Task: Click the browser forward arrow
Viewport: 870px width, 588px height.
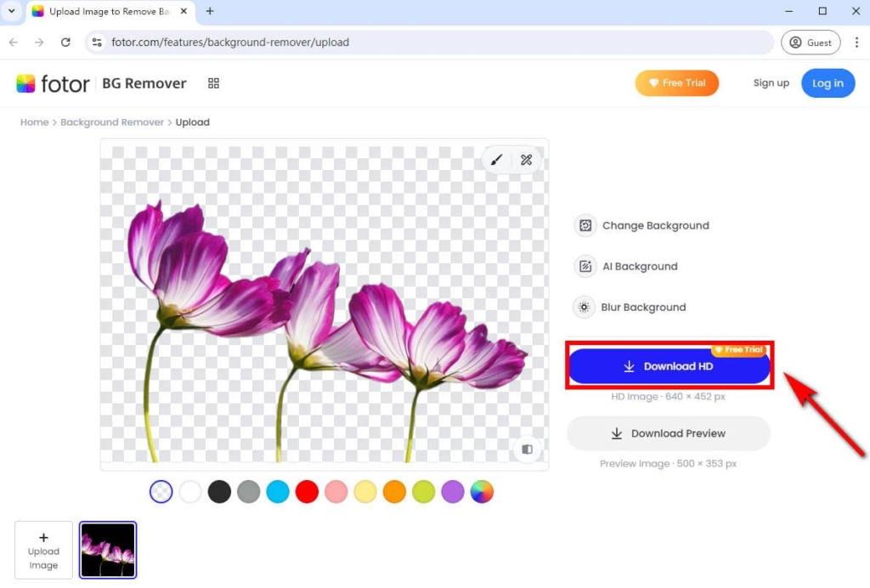Action: [39, 42]
